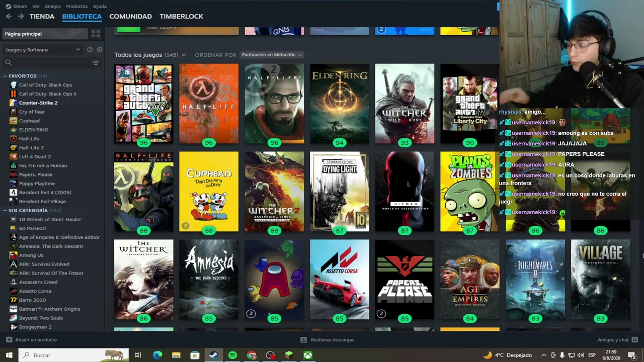Select Barro 2020 in sidebar list

[32, 300]
